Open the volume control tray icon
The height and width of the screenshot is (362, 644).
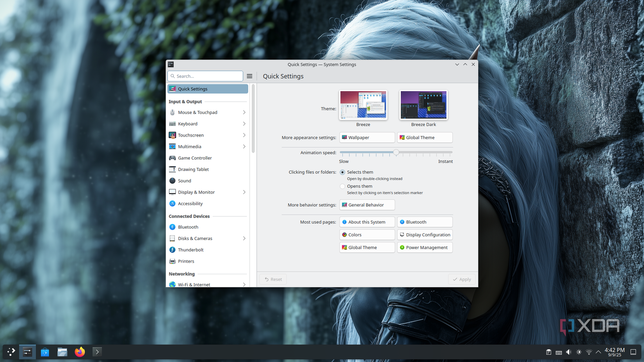pos(569,351)
